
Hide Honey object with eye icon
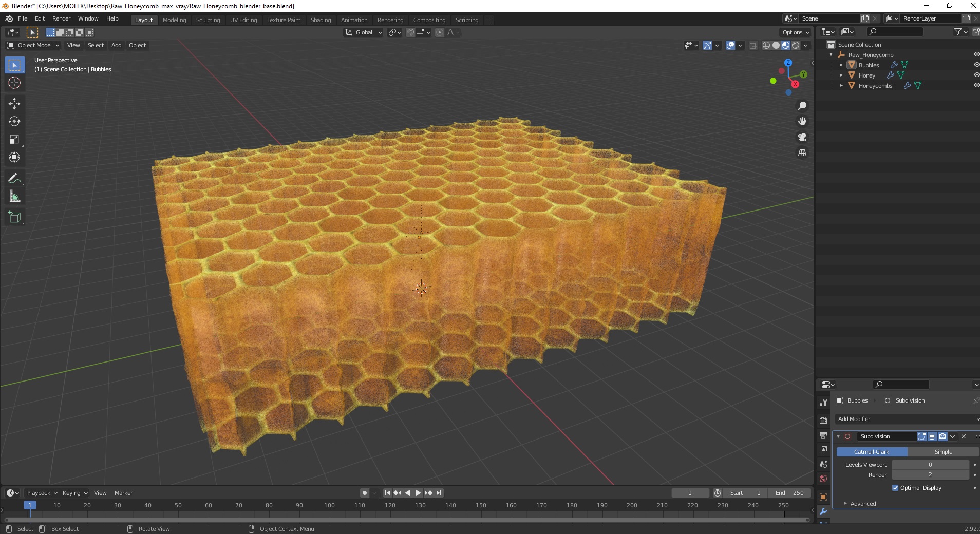(x=976, y=75)
